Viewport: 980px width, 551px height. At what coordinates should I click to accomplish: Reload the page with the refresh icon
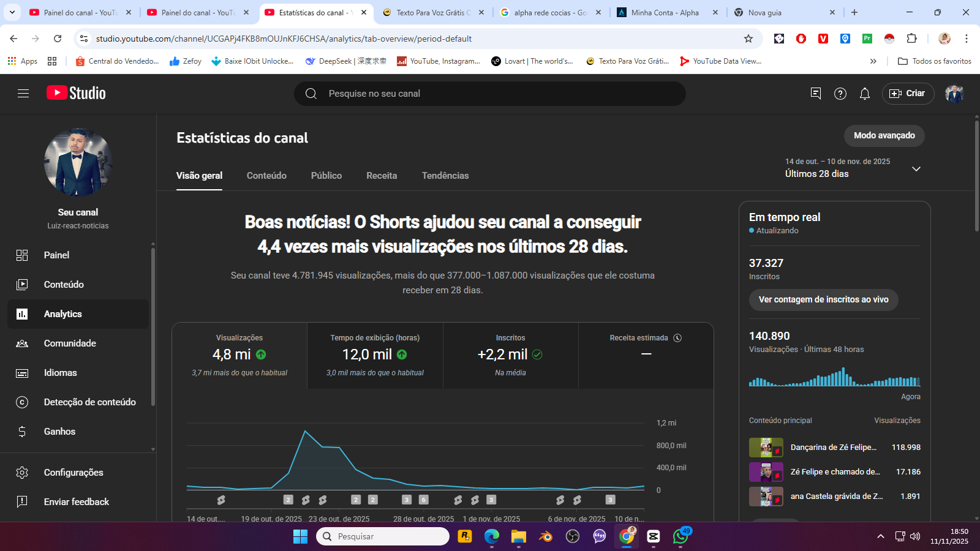tap(58, 39)
